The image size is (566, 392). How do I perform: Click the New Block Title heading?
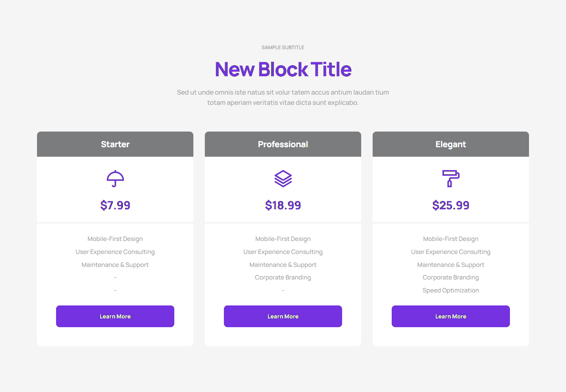coord(283,69)
